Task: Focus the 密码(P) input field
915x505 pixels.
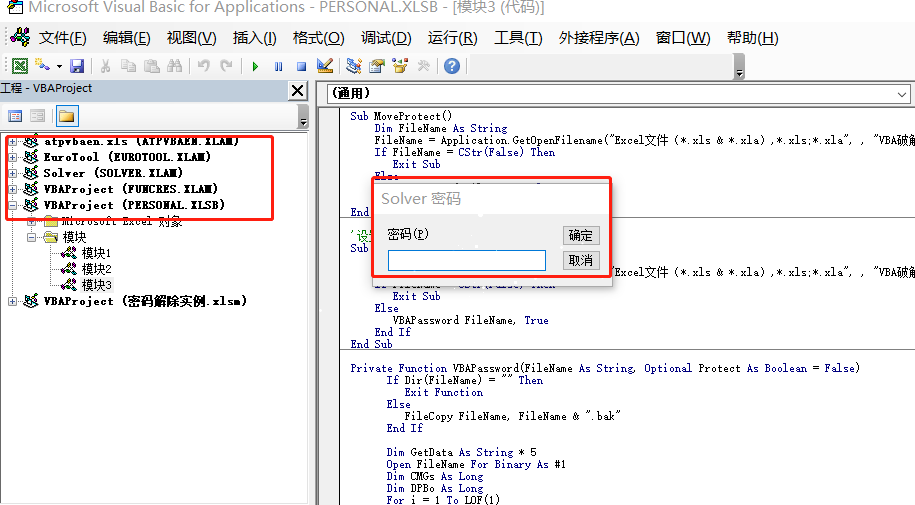Action: click(467, 260)
